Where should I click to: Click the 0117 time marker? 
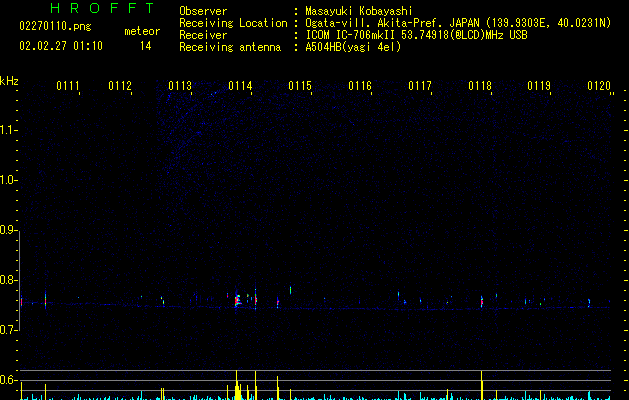(x=420, y=86)
